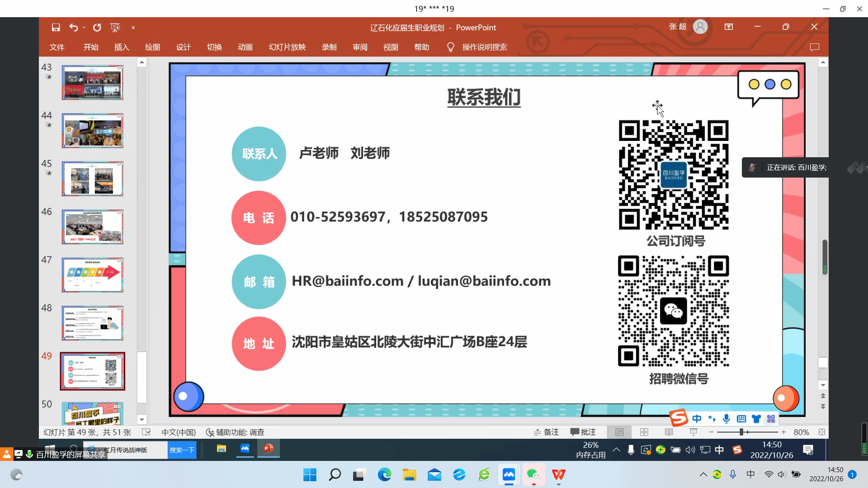Screen dimensions: 868x488
Task: Go to next slide using double-arrow button
Action: (823, 407)
